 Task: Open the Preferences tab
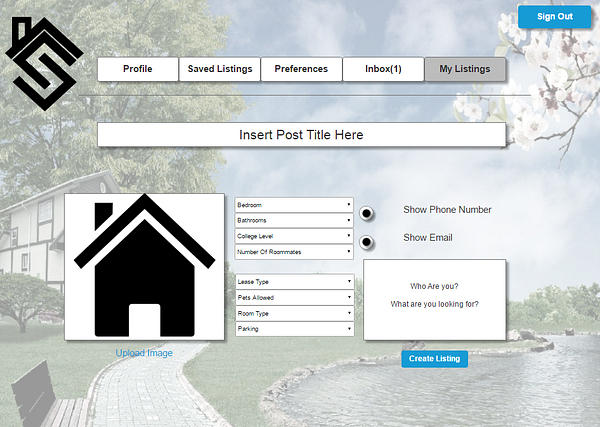point(301,69)
